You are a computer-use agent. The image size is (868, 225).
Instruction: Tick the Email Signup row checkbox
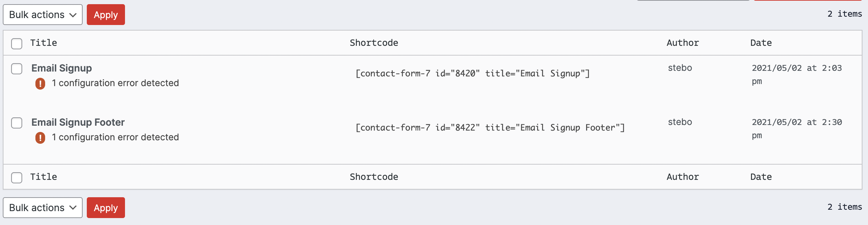pos(17,69)
